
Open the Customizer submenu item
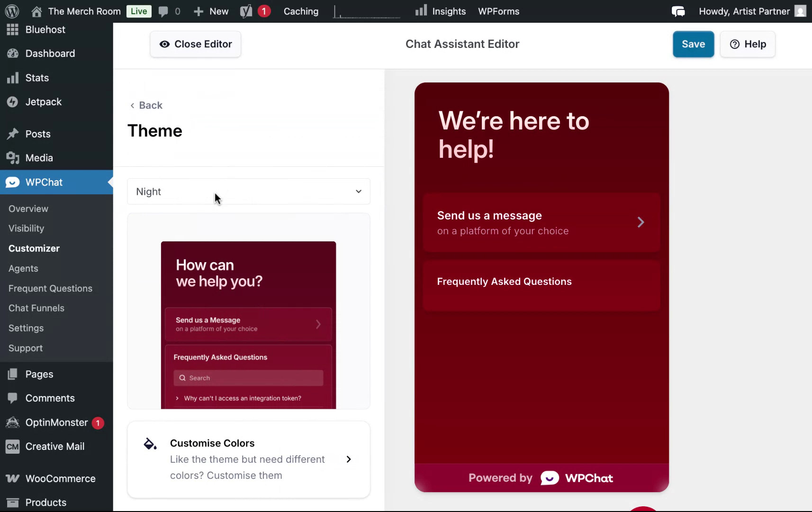34,248
